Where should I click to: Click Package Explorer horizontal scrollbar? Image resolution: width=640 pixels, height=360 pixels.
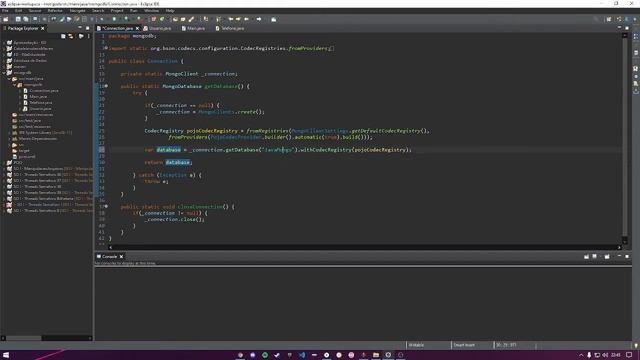coord(47,338)
